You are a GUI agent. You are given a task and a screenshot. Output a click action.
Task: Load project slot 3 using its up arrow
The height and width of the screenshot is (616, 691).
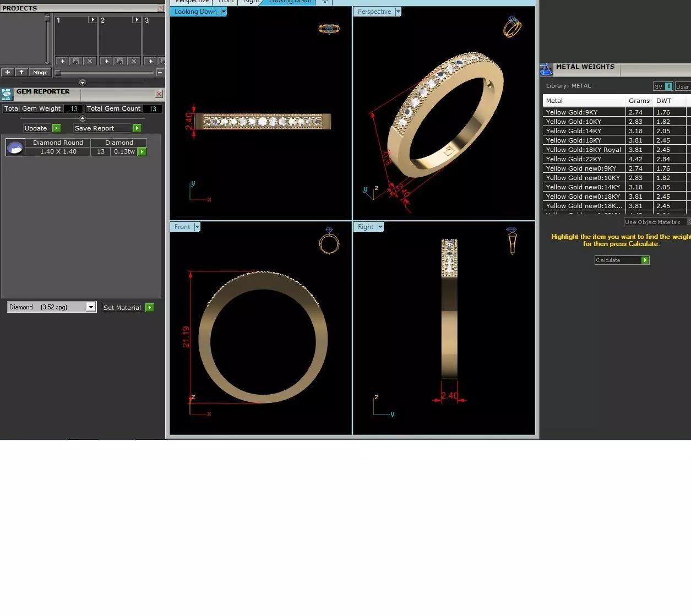click(x=150, y=61)
